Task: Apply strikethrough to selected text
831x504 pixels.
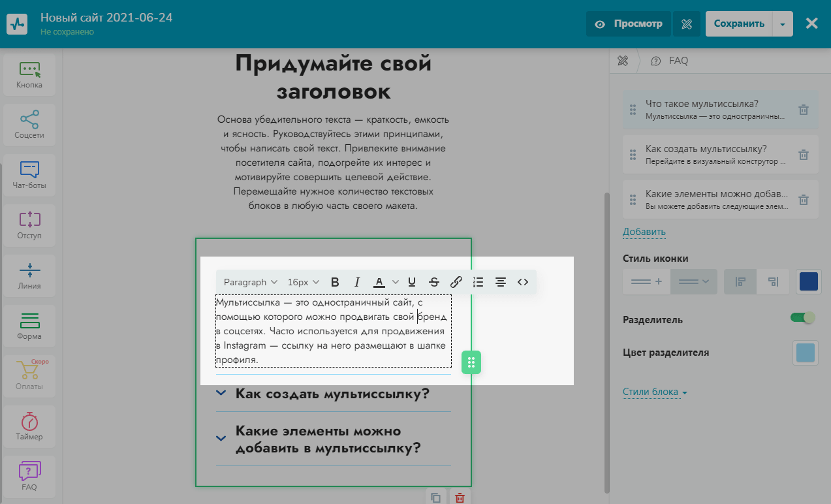Action: pyautogui.click(x=434, y=282)
